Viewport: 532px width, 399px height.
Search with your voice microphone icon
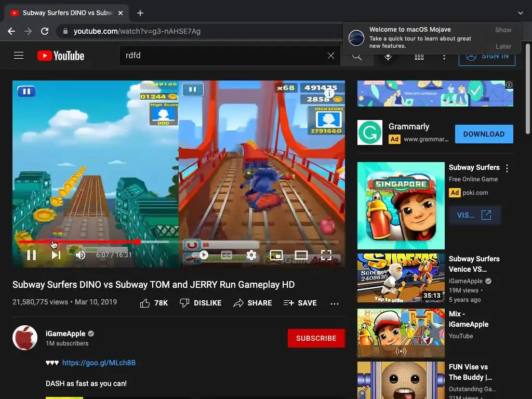tap(388, 56)
